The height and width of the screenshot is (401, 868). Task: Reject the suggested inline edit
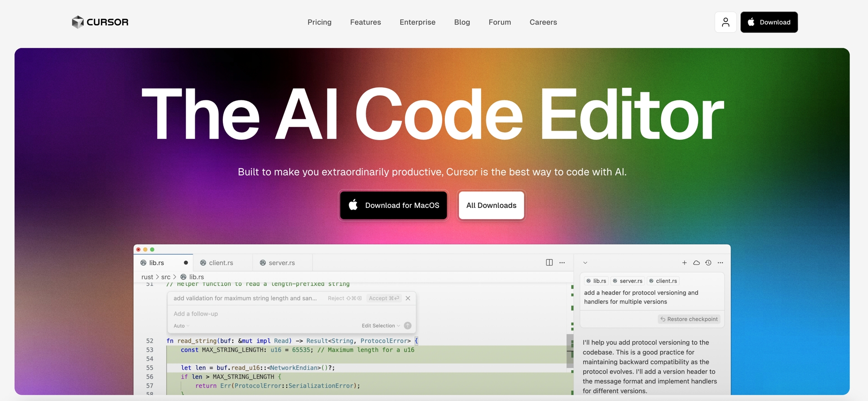(344, 298)
